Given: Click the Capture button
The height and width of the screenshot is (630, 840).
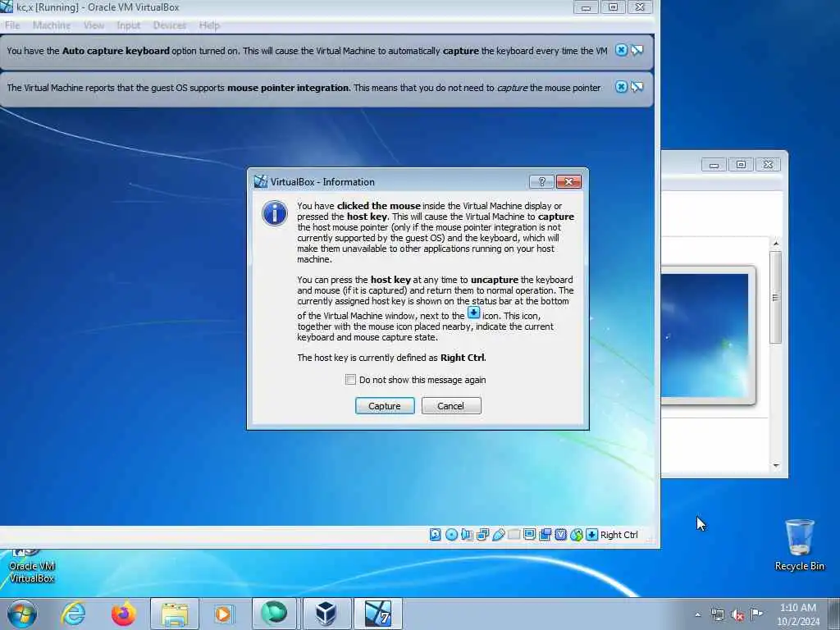Looking at the screenshot, I should (x=385, y=405).
